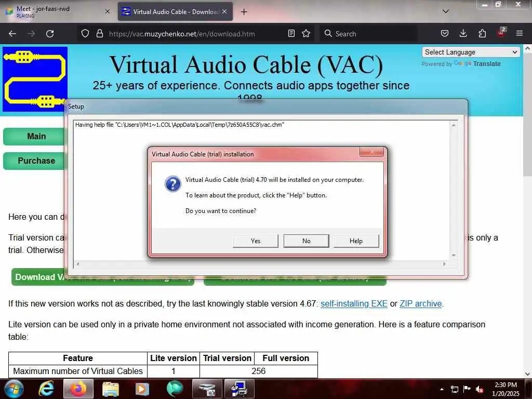The image size is (532, 399).
Task: Click the setup installer taskbar icon
Action: pyautogui.click(x=239, y=389)
